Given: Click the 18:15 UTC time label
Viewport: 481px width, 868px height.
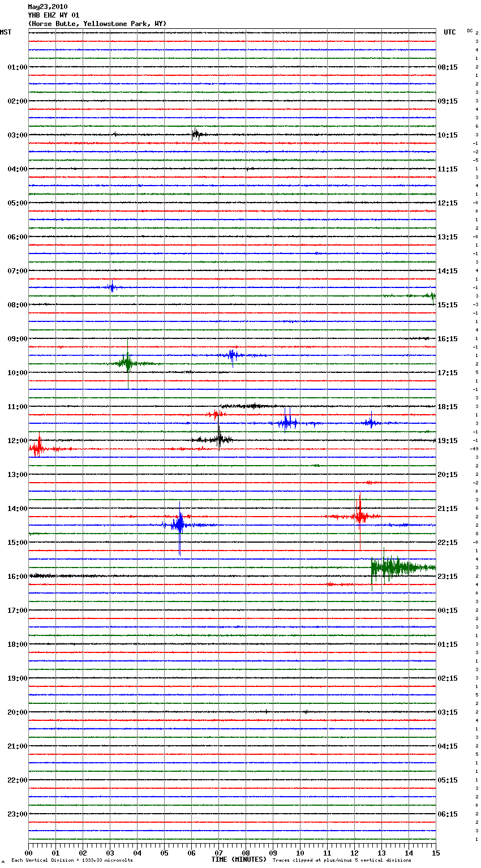Looking at the screenshot, I should click(448, 407).
